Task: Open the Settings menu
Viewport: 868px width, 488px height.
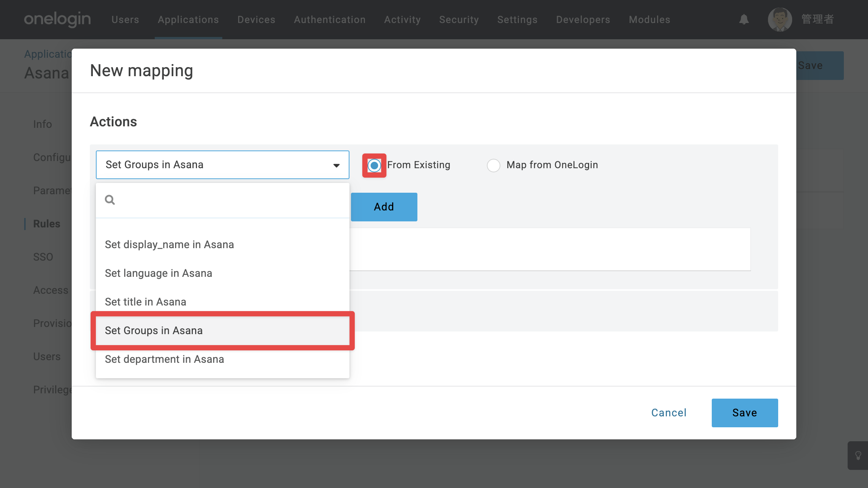Action: (517, 19)
